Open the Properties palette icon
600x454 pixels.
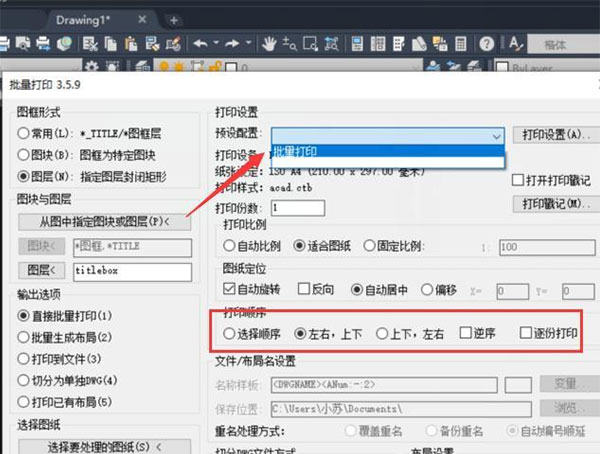point(357,44)
